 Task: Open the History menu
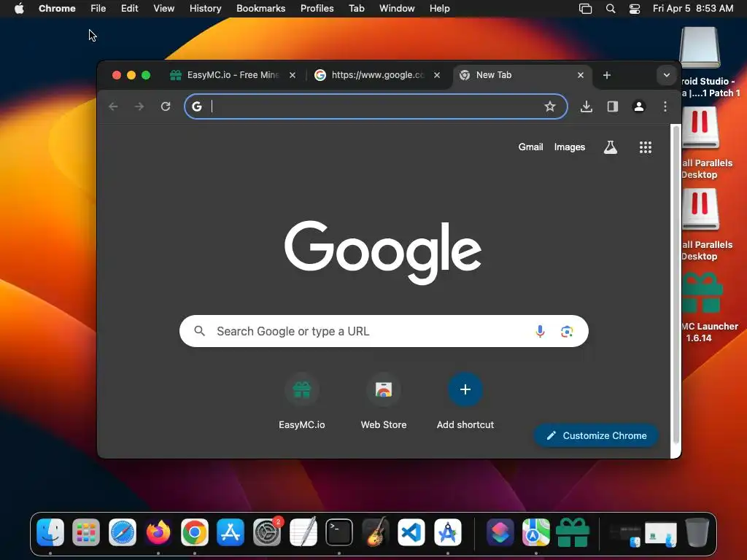click(x=205, y=9)
